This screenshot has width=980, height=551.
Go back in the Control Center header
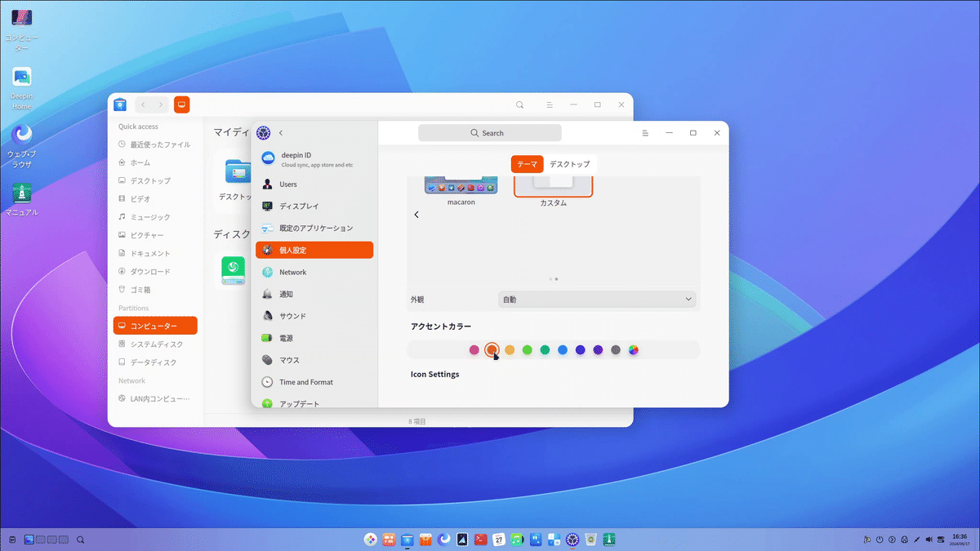tap(281, 133)
